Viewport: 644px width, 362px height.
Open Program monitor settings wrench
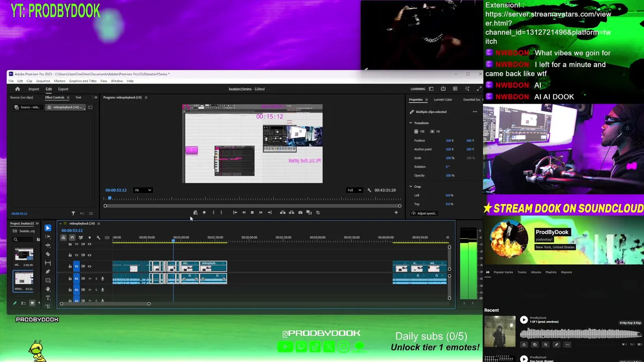click(x=369, y=190)
